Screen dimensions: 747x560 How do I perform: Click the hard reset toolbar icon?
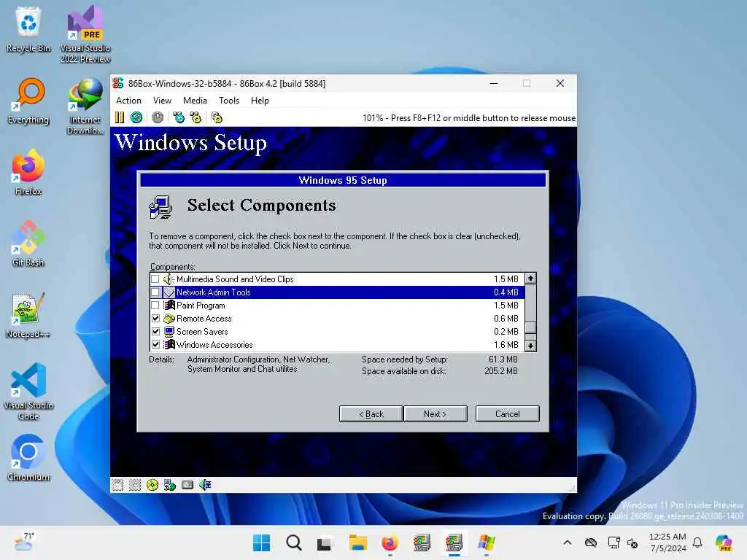coord(136,117)
